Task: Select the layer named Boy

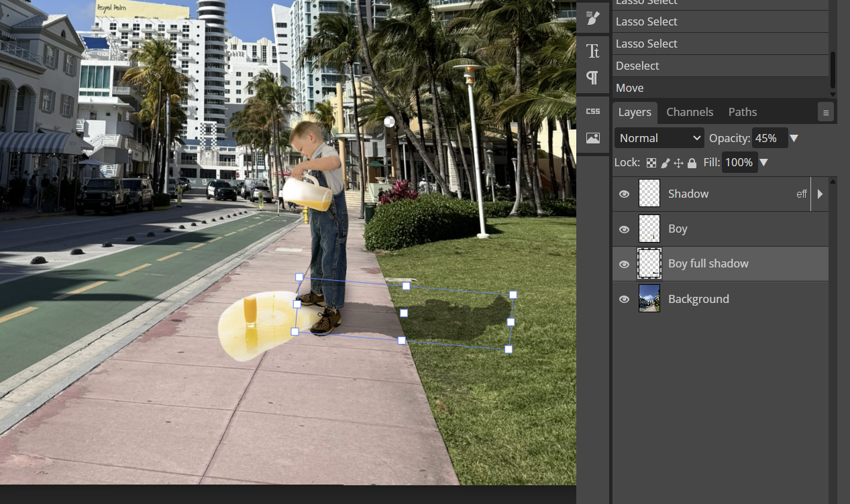Action: tap(678, 229)
